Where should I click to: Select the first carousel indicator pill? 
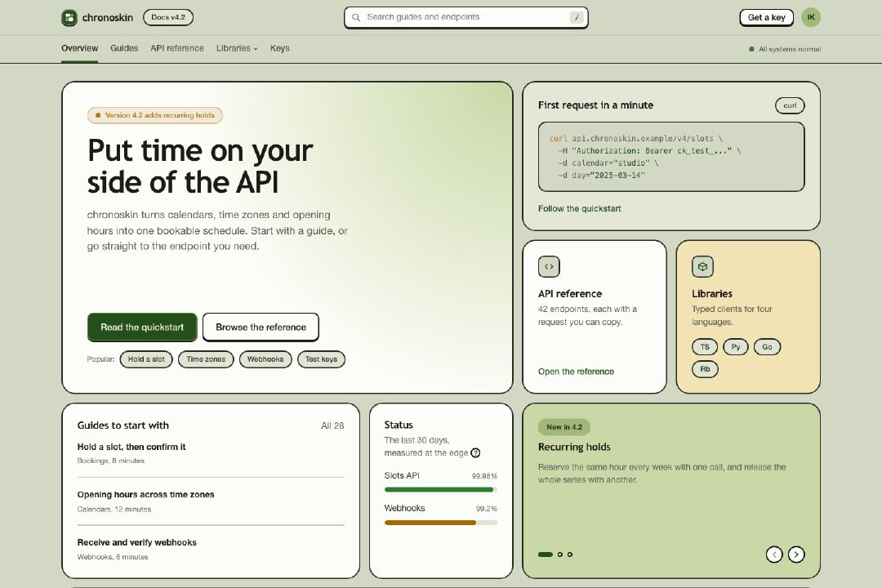pos(545,555)
